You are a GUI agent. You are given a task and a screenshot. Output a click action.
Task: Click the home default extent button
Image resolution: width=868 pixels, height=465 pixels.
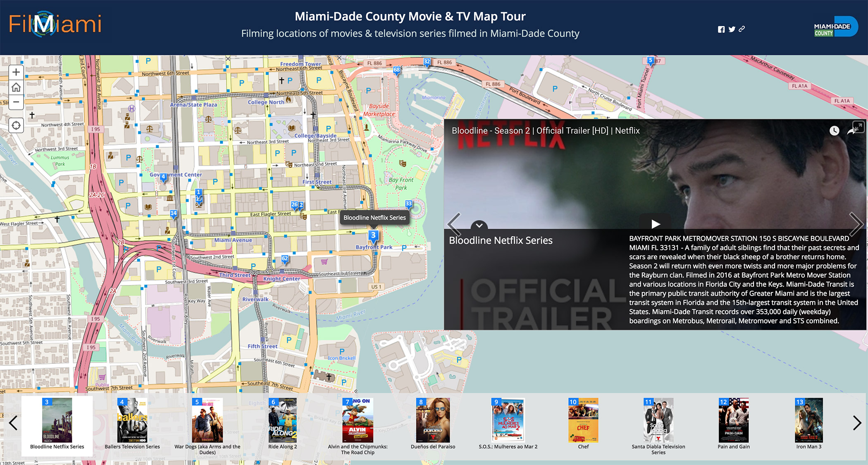[x=16, y=87]
